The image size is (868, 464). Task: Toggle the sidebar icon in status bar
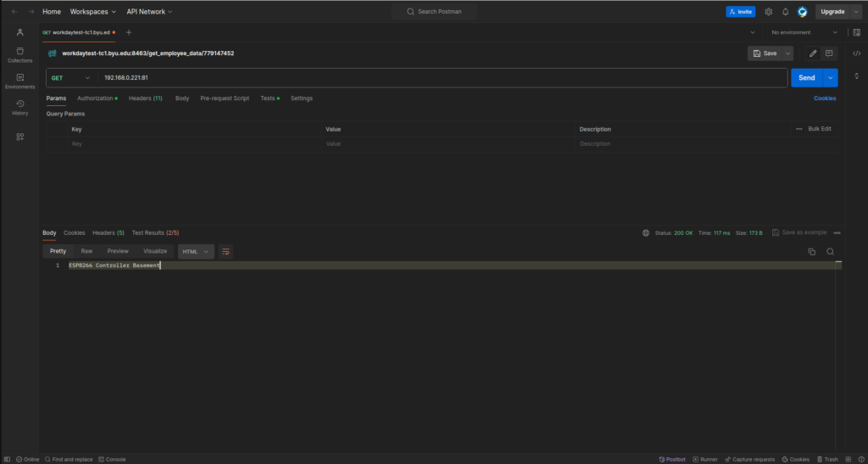pos(7,460)
